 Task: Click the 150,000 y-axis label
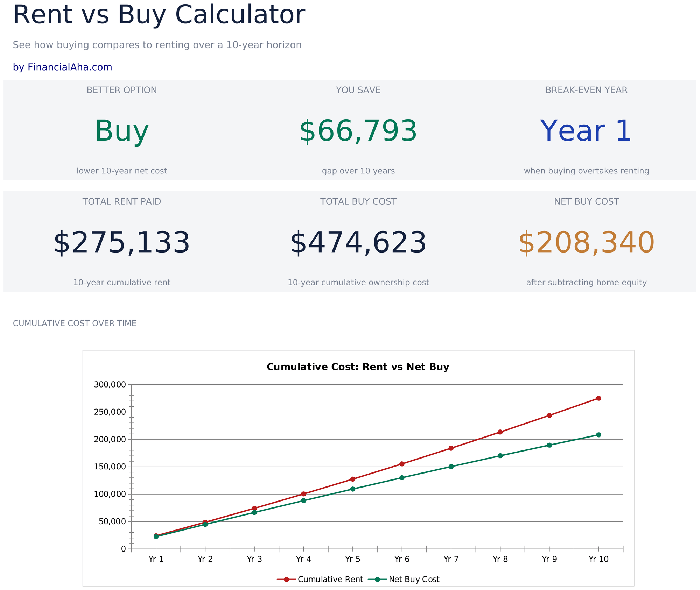[110, 467]
